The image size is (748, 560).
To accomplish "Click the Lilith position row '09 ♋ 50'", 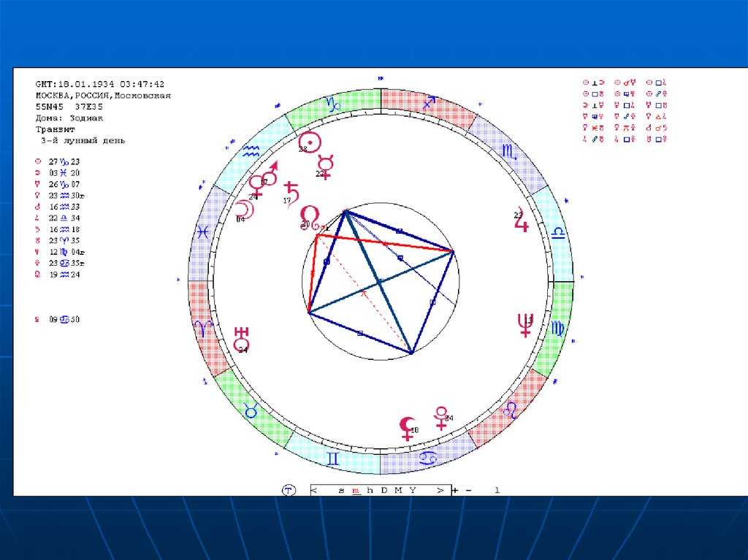I will [58, 320].
